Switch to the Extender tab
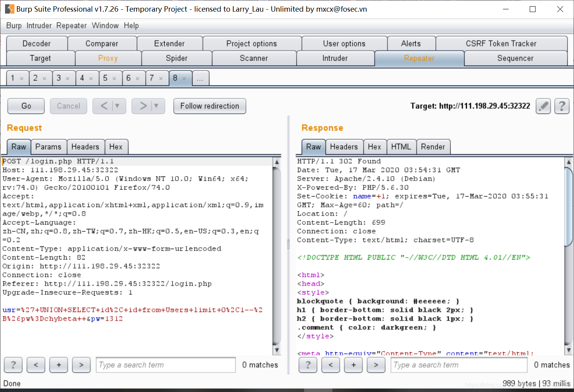The image size is (574, 392). [170, 44]
